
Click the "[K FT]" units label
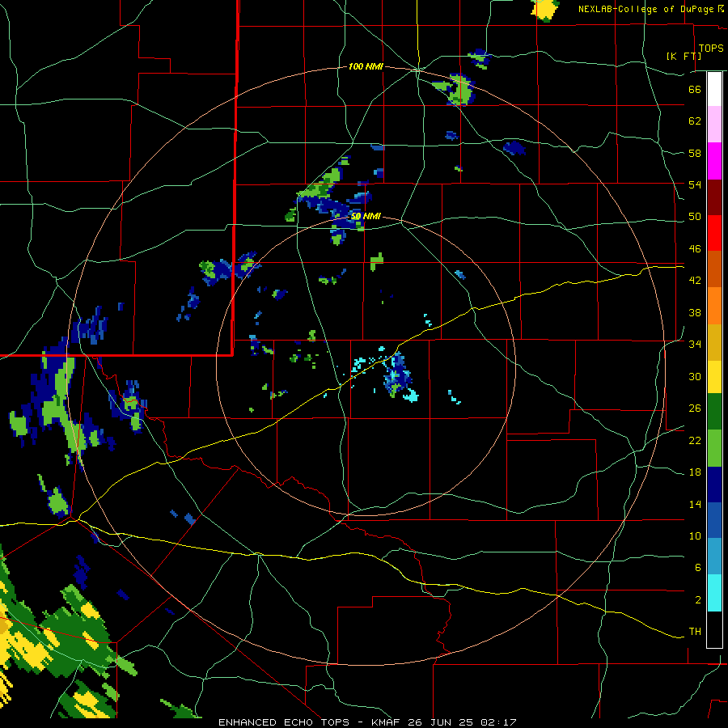(684, 57)
